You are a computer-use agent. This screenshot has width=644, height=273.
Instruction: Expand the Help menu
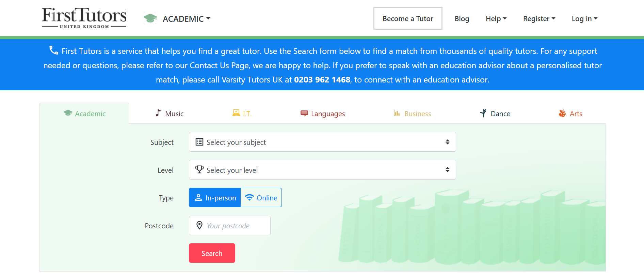coord(496,19)
